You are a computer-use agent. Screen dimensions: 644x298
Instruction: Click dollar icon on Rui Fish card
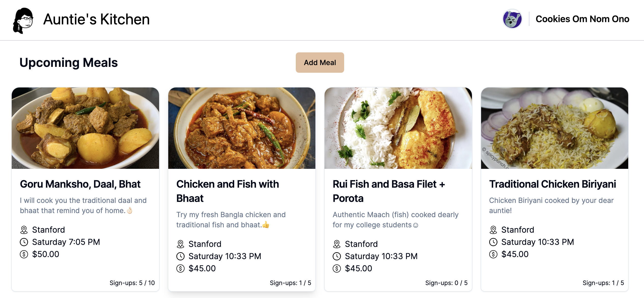[x=337, y=269]
